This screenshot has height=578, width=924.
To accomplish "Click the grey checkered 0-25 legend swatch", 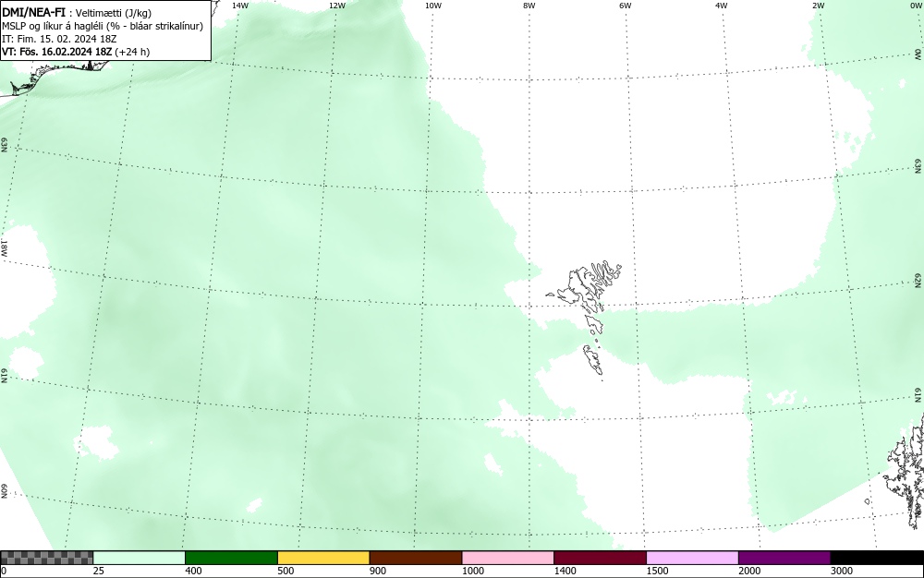I will tap(46, 558).
